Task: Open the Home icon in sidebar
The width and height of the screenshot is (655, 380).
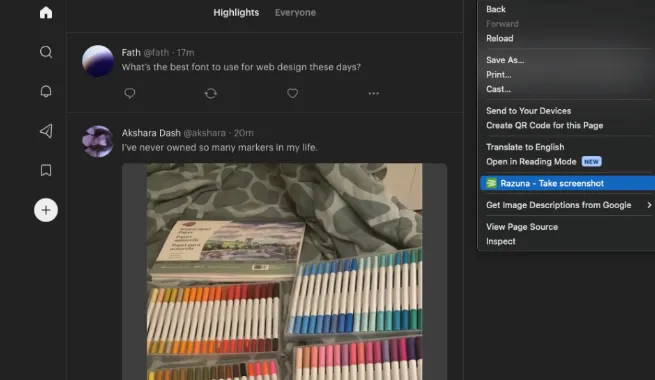Action: [x=46, y=13]
